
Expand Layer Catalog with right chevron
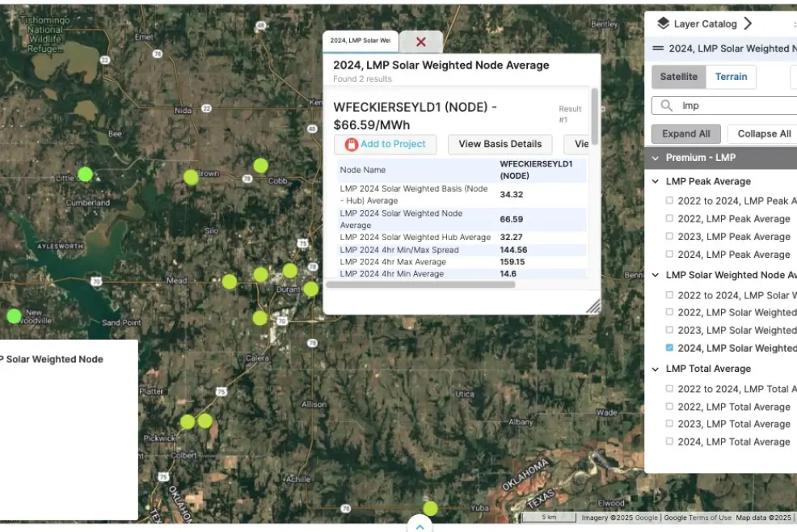pyautogui.click(x=747, y=23)
